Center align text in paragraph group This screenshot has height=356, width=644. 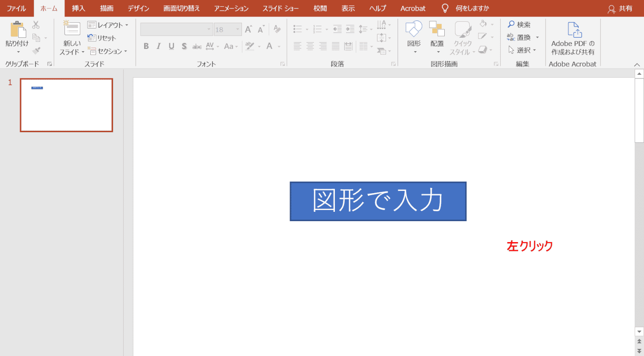coord(310,45)
